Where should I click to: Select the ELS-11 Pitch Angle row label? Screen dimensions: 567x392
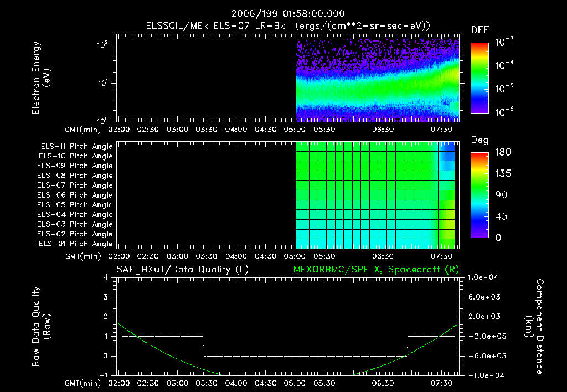[76, 147]
